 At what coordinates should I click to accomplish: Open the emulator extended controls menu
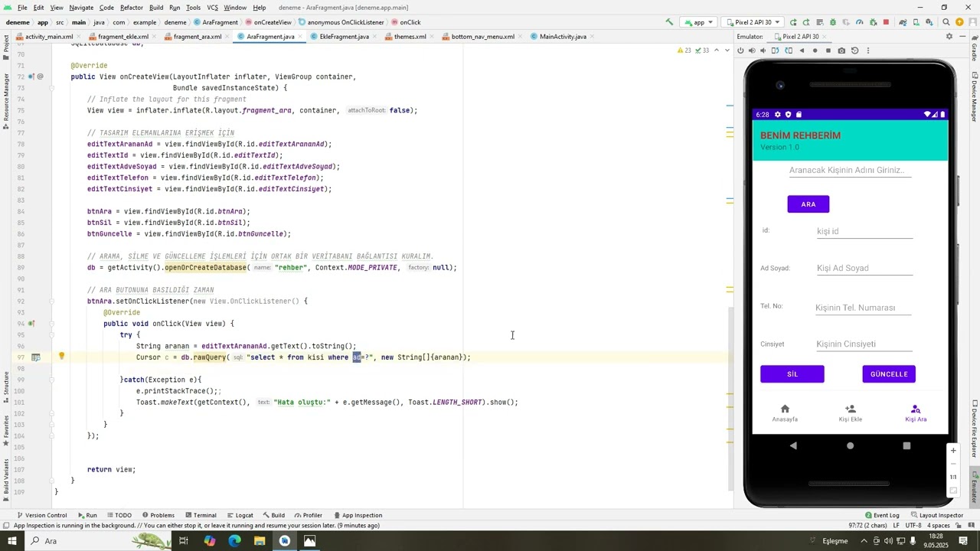(x=867, y=51)
